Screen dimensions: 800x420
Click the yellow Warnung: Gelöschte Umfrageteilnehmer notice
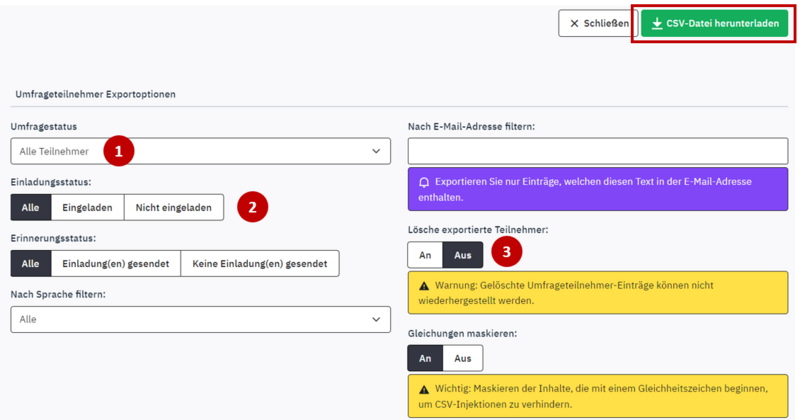(598, 293)
